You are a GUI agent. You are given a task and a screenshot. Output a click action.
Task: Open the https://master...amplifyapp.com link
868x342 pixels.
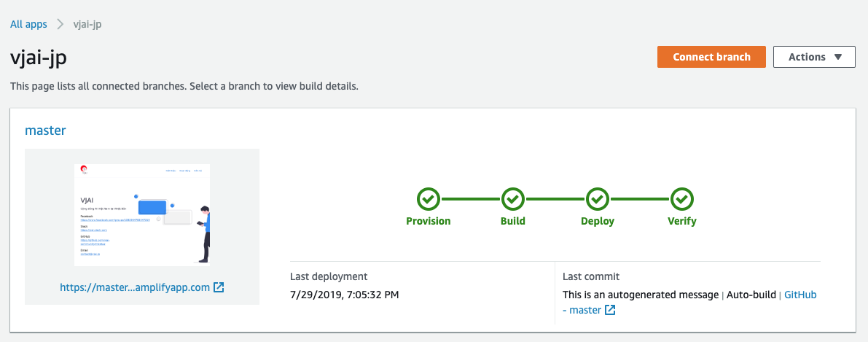tap(135, 288)
